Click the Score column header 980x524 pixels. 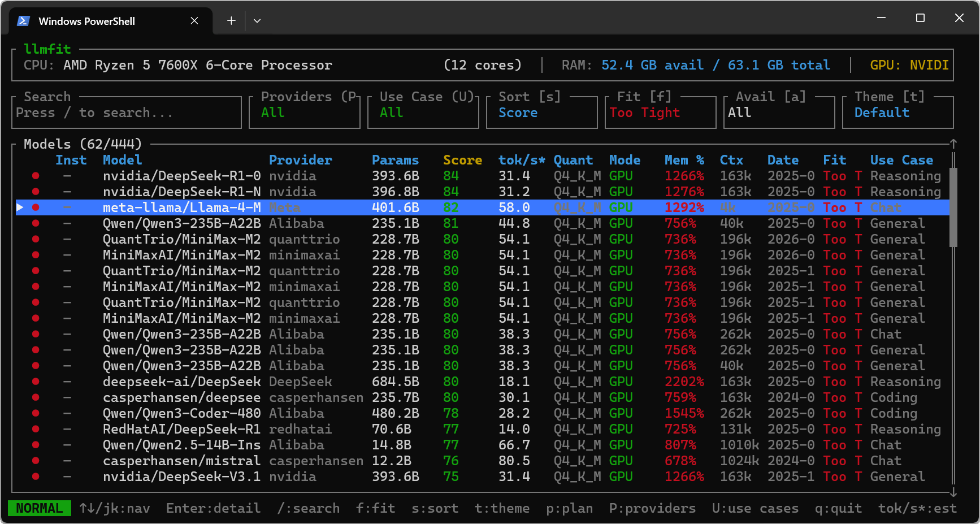(462, 160)
